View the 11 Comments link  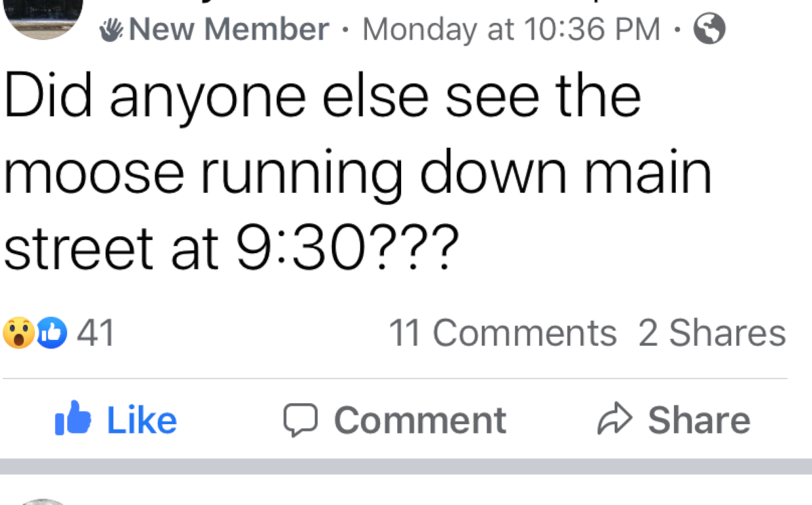click(503, 333)
